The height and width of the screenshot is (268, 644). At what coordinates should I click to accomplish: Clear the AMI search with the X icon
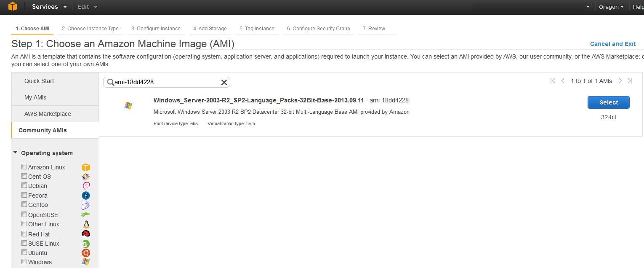coord(224,83)
